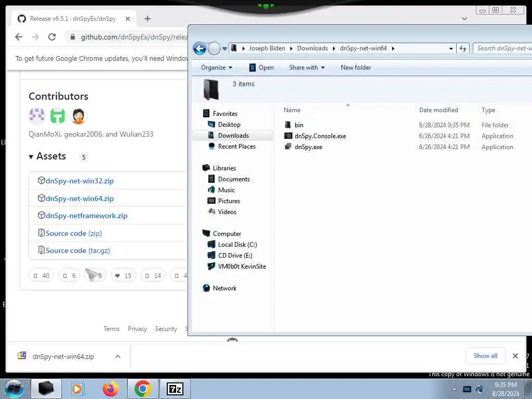
Task: Close the Chrome downloads bar
Action: 515,356
